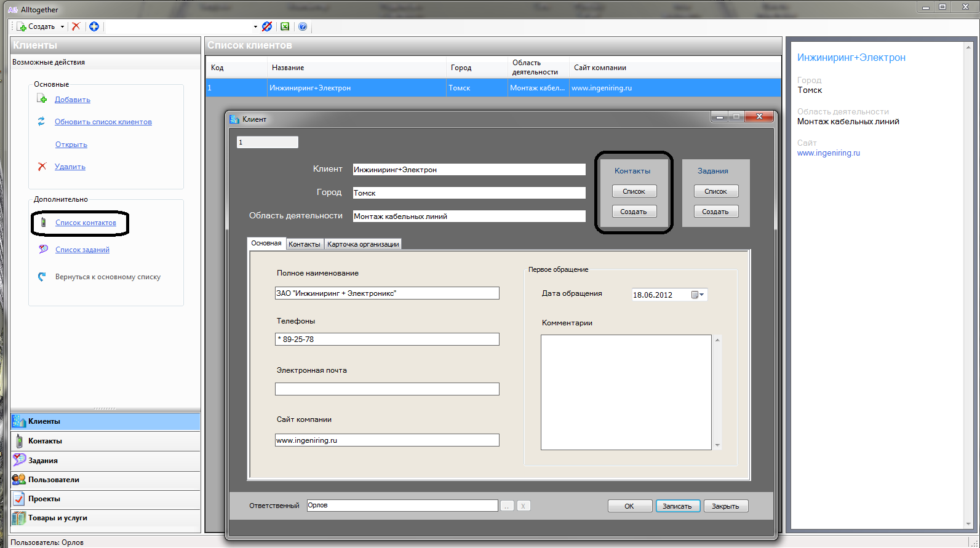Click the Excel export toolbar icon
Screen dimensions: 980x548
pyautogui.click(x=285, y=26)
